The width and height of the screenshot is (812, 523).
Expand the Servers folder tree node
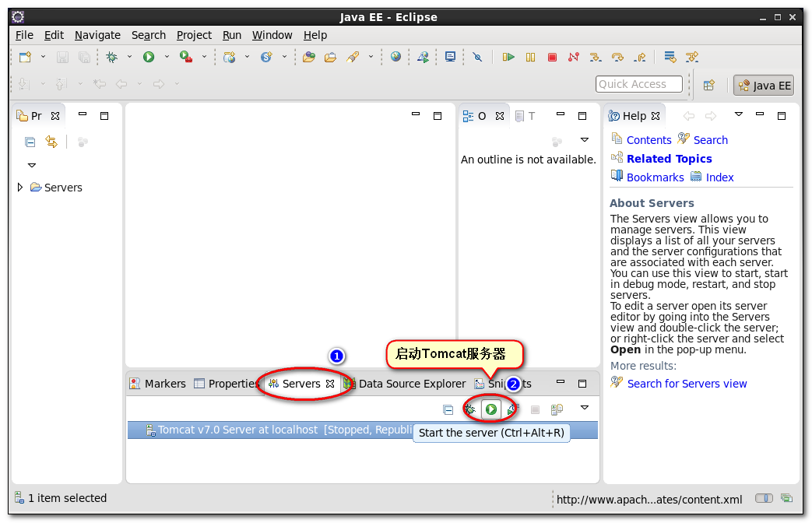click(19, 187)
